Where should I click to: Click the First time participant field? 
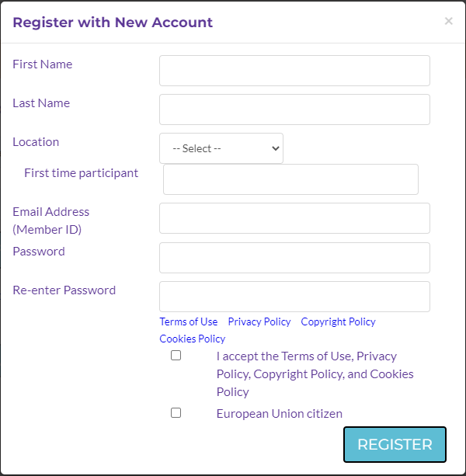coord(290,179)
